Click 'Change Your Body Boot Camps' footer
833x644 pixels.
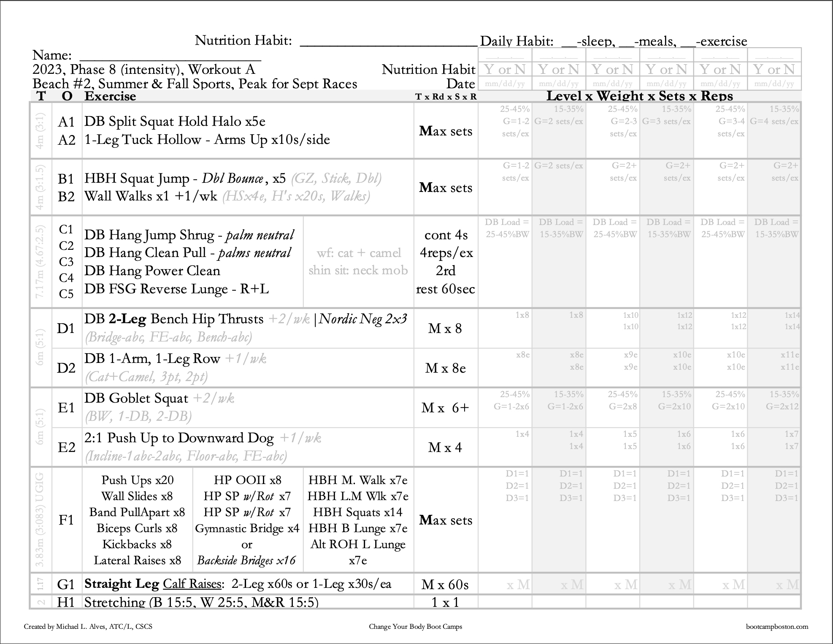click(416, 627)
